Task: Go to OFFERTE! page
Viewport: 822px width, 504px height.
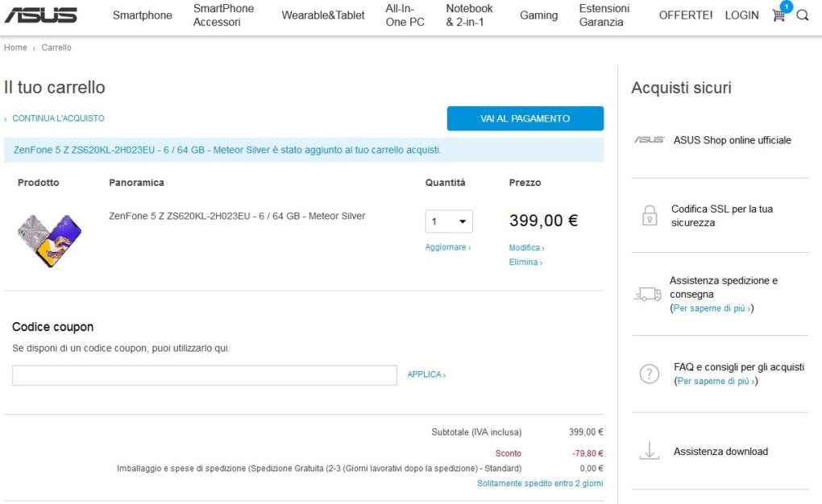Action: click(x=686, y=15)
